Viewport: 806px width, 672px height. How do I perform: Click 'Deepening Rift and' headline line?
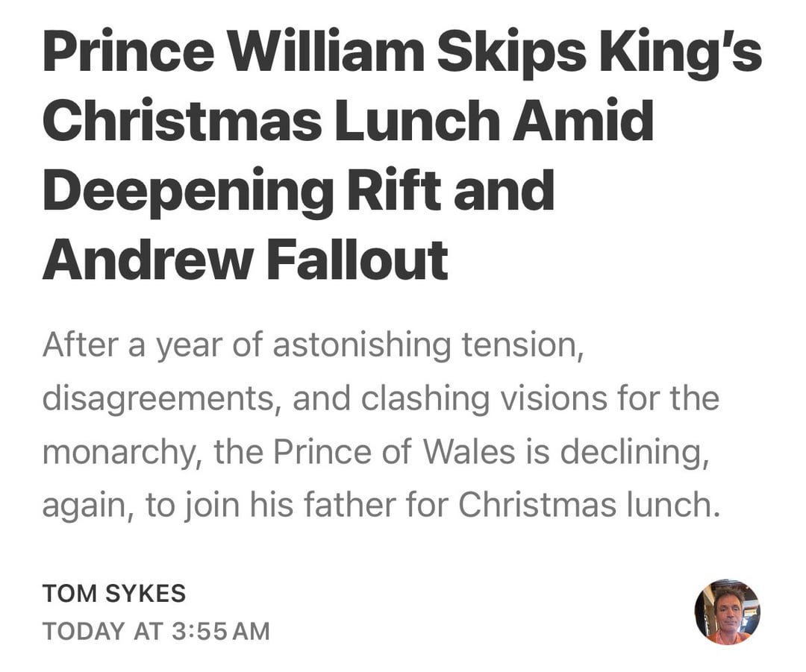point(299,191)
